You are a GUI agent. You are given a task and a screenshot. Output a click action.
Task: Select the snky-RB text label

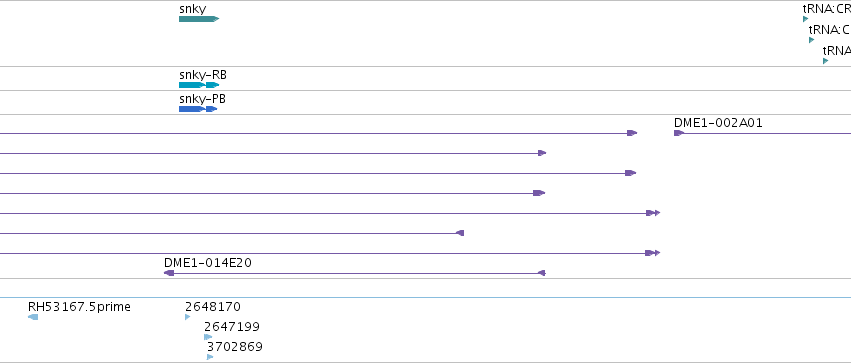pos(203,75)
